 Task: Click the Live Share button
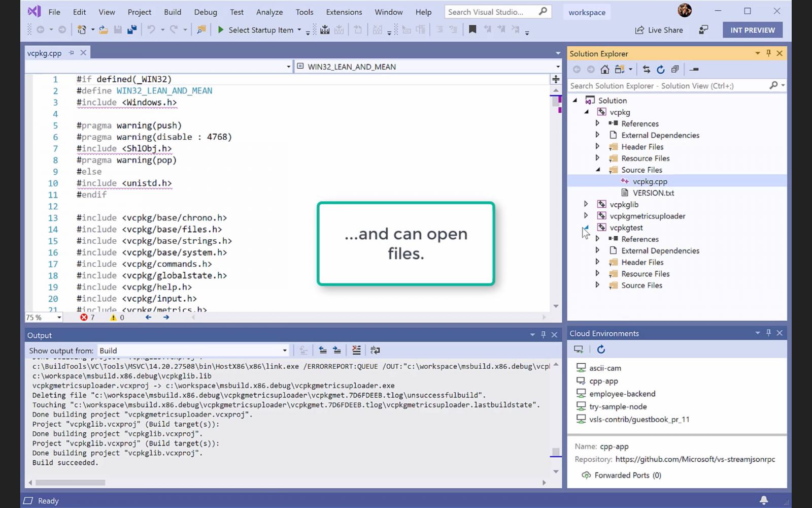tap(659, 30)
